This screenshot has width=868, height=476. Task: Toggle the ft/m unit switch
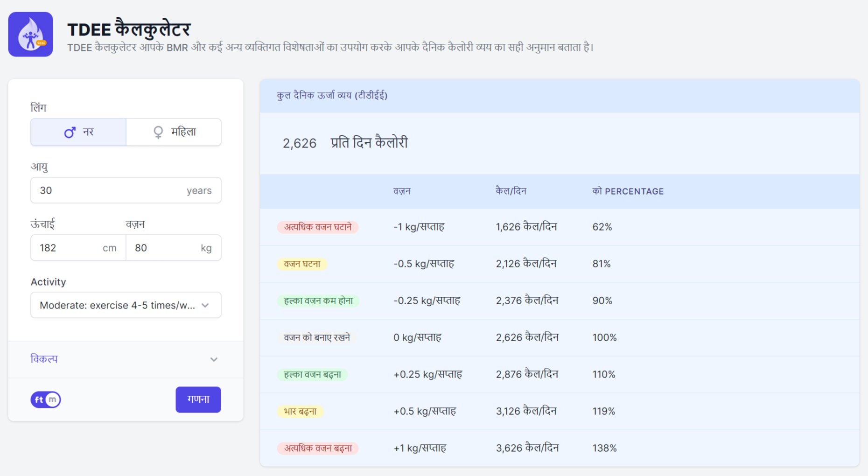[x=46, y=399]
